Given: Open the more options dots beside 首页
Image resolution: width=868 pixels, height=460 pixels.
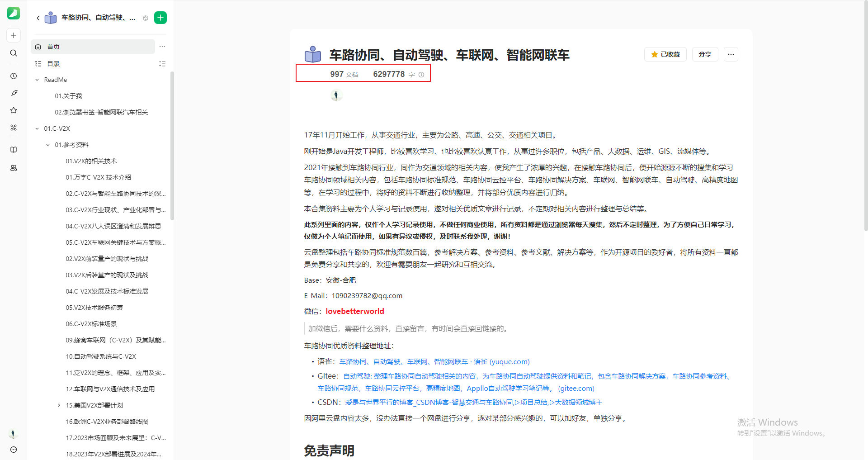Looking at the screenshot, I should tap(162, 47).
